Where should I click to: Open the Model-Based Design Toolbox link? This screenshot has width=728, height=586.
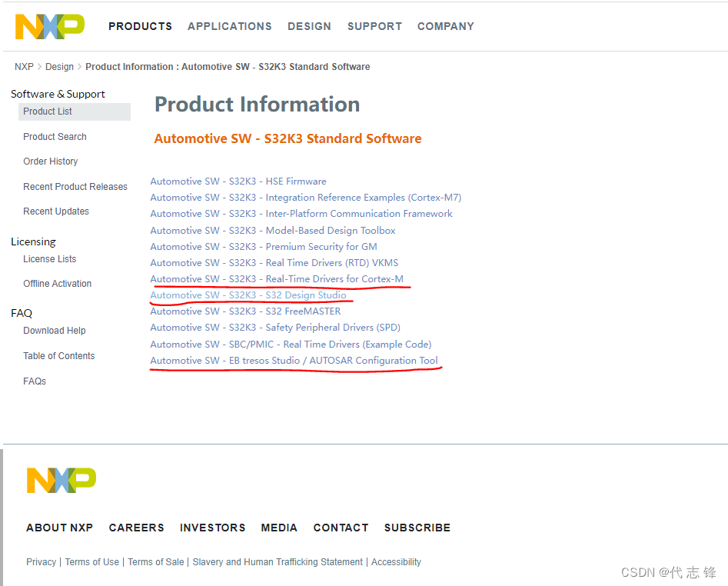273,230
